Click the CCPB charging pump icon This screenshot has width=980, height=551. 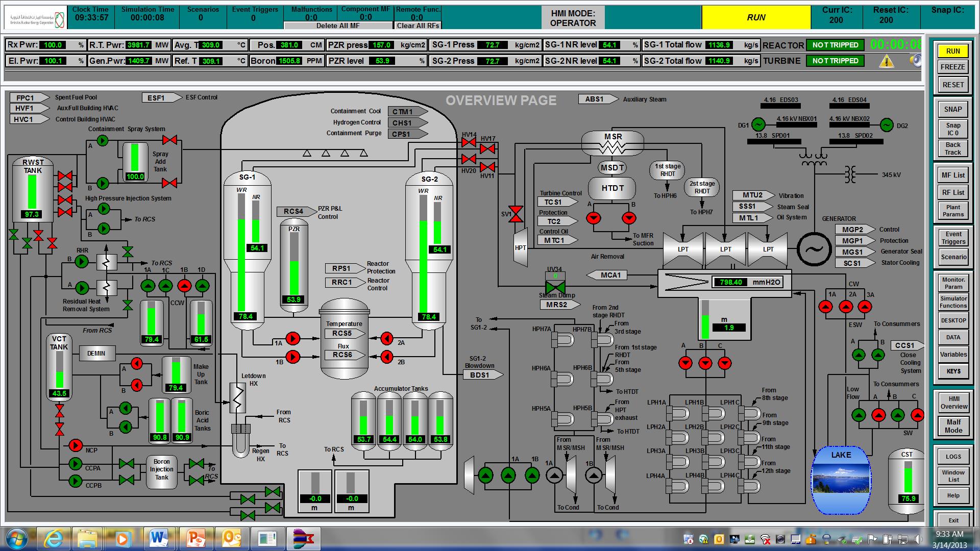click(76, 481)
